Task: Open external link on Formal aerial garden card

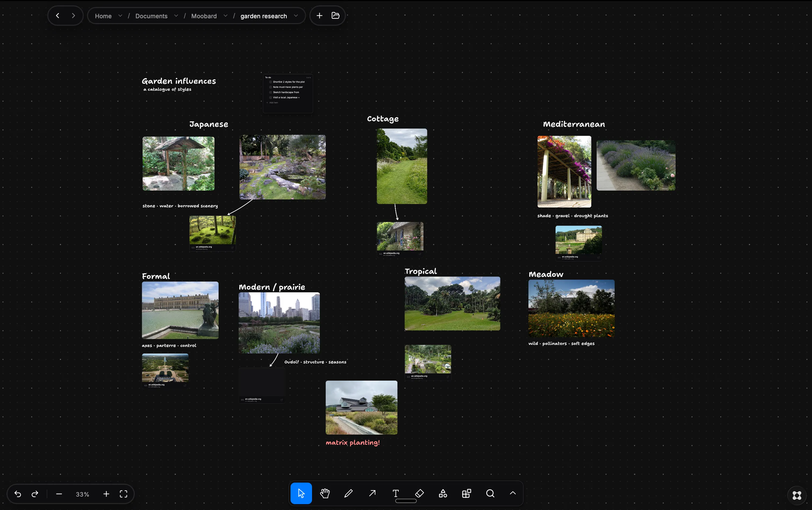Action: point(185,385)
